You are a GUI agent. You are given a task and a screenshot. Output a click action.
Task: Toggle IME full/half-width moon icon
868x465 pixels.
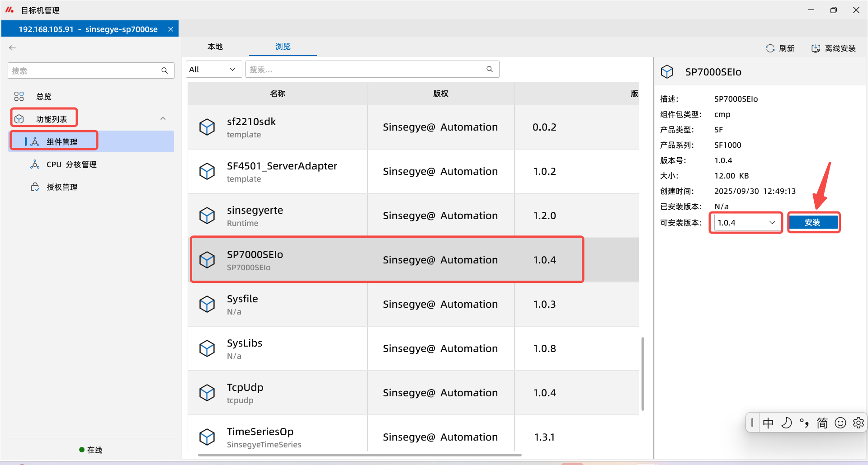[787, 423]
